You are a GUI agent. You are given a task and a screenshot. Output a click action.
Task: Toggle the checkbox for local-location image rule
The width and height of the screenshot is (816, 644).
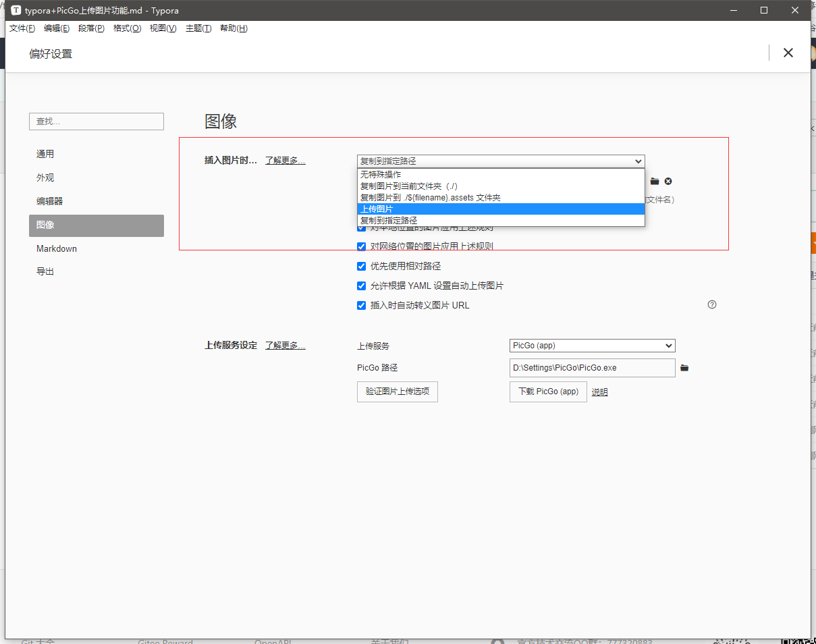[x=361, y=227]
